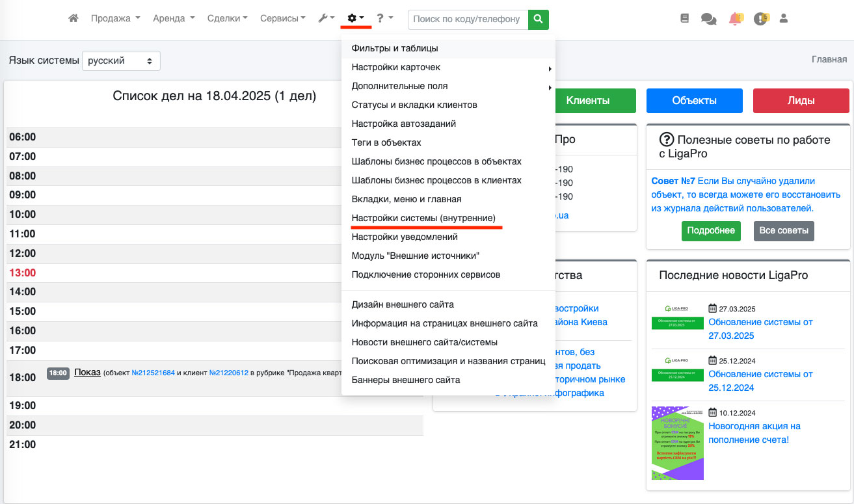Open the chat messages icon
The image size is (854, 504).
708,19
